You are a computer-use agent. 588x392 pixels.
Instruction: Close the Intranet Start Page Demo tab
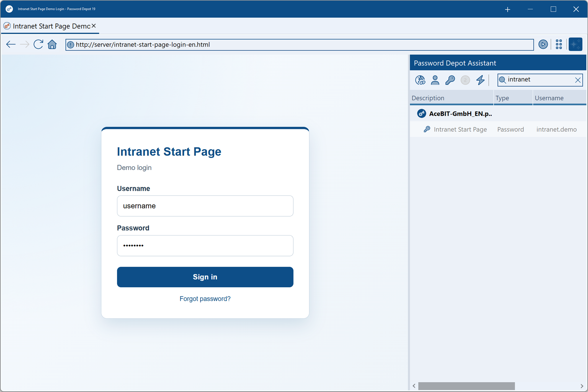click(94, 26)
